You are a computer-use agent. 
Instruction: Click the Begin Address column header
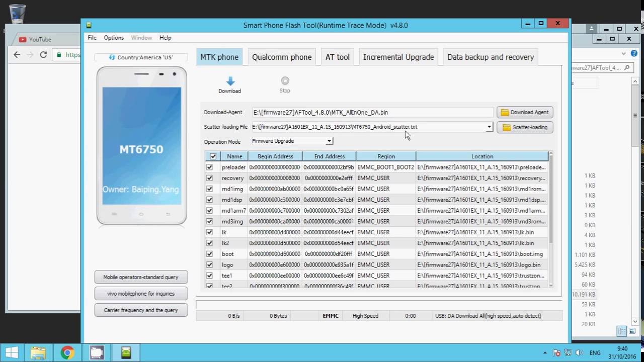click(x=275, y=156)
